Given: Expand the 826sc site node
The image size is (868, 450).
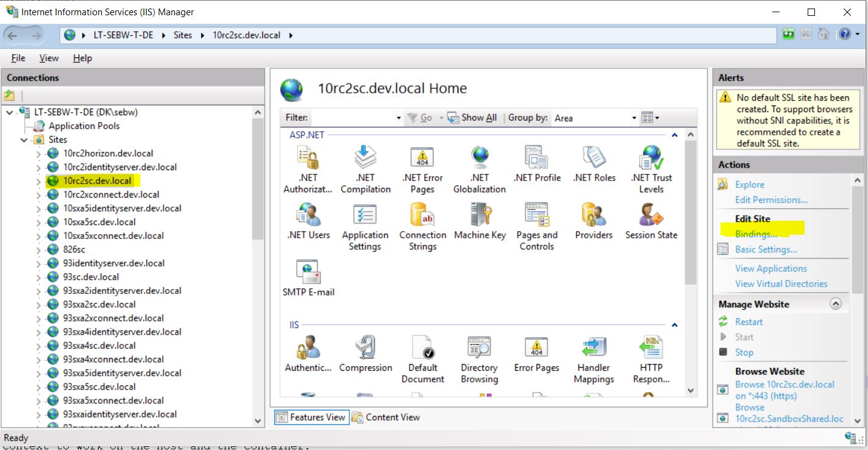Looking at the screenshot, I should pos(38,250).
